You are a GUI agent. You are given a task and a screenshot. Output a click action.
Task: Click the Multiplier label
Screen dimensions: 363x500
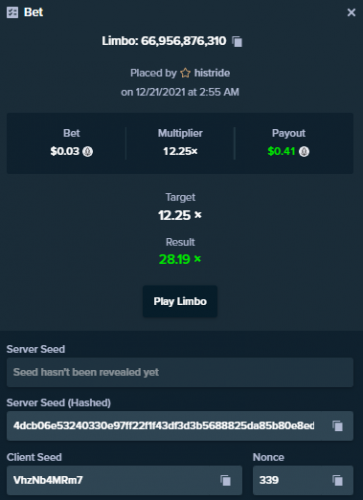180,133
